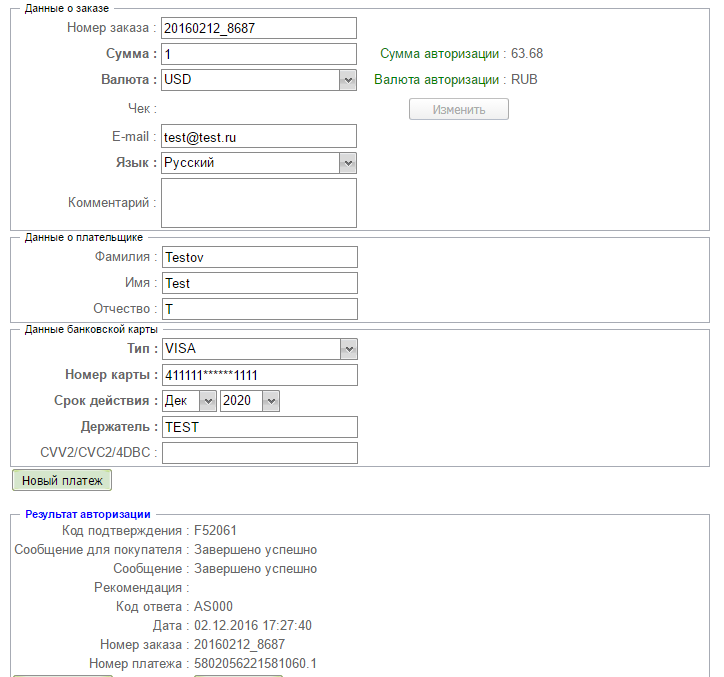Click the Номер заказа input field
The image size is (724, 677).
tap(258, 28)
